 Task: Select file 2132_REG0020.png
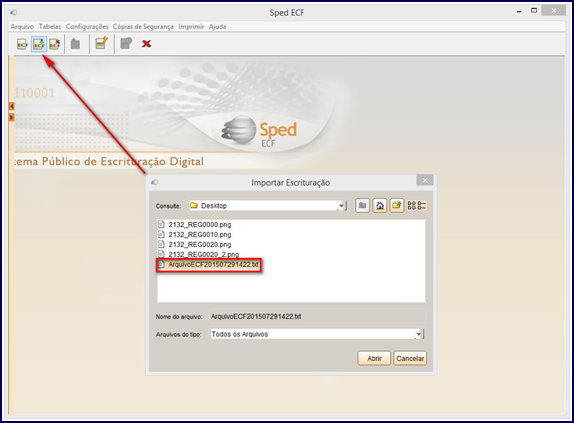(200, 244)
